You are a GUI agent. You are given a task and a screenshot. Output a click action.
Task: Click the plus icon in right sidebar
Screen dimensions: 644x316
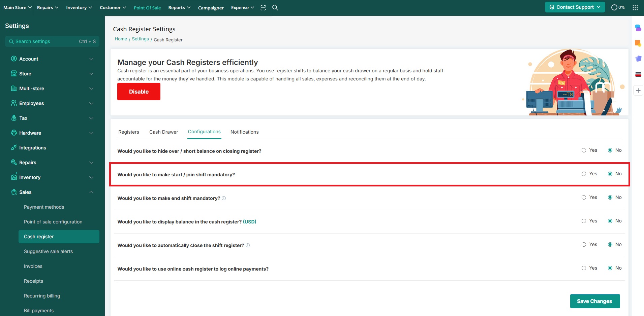pos(638,91)
